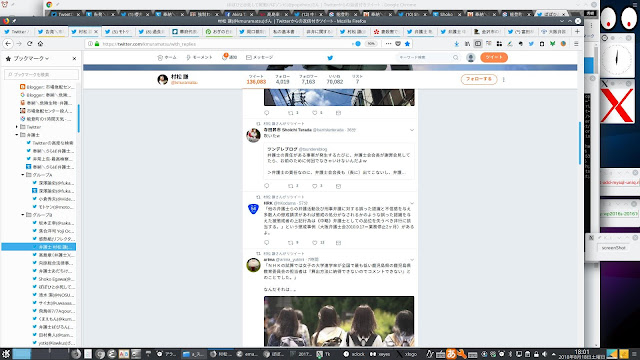The width and height of the screenshot is (640, 360).
Task: Open the いいね 70,082 list
Action: click(334, 79)
